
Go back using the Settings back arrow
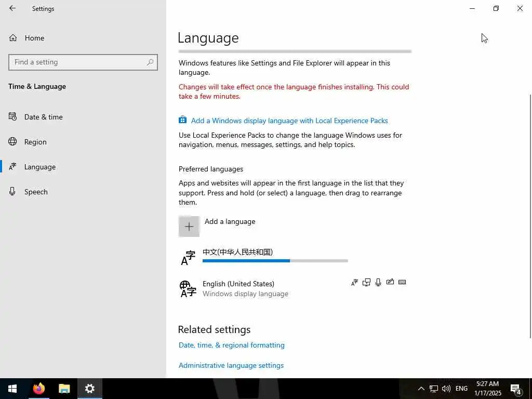click(x=12, y=8)
